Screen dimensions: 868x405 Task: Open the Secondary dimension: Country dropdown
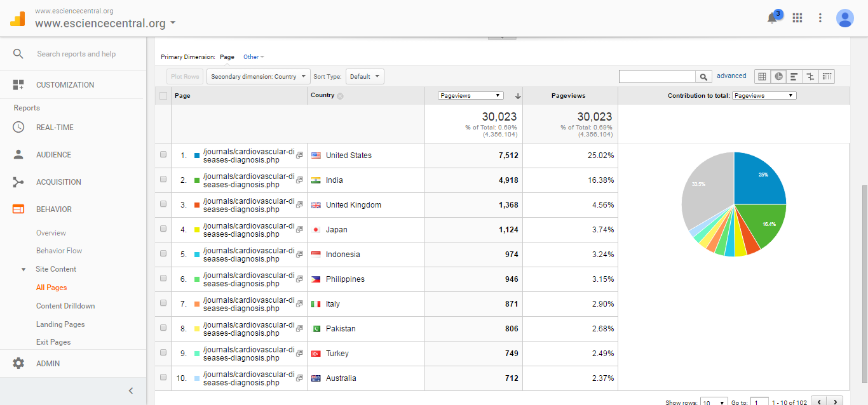(259, 77)
